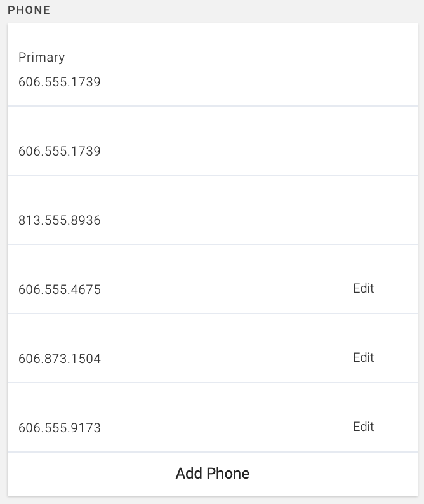Image resolution: width=424 pixels, height=504 pixels.
Task: Edit the 606.555.9173 phone entry
Action: pyautogui.click(x=363, y=427)
